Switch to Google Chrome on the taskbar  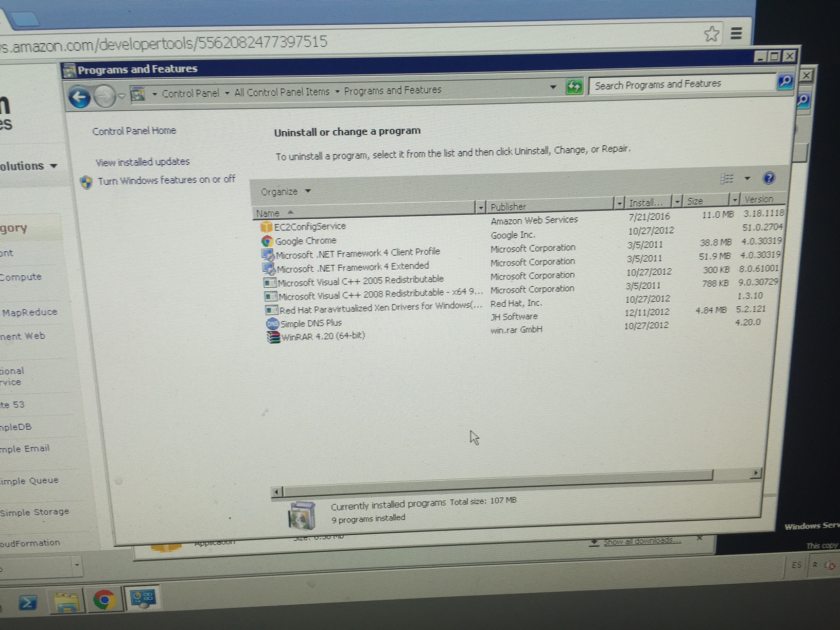tap(104, 600)
